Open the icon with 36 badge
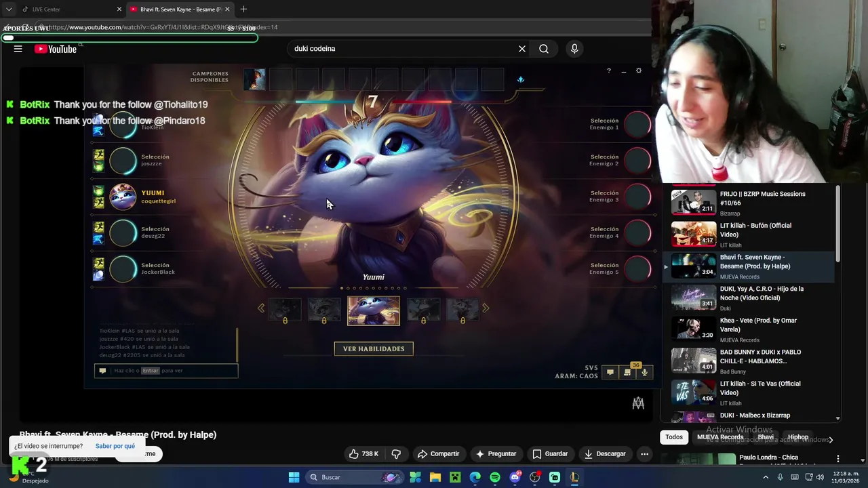Viewport: 868px width, 488px height. pos(627,372)
